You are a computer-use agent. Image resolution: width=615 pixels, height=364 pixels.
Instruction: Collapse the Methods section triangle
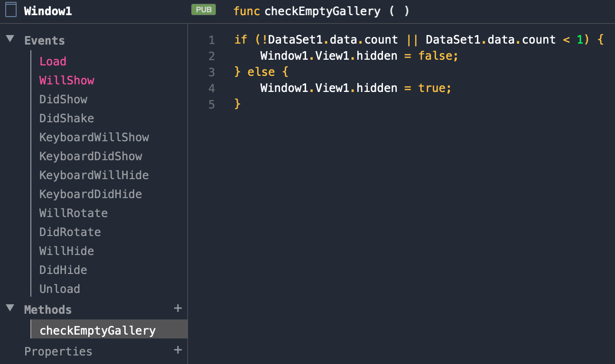[10, 308]
